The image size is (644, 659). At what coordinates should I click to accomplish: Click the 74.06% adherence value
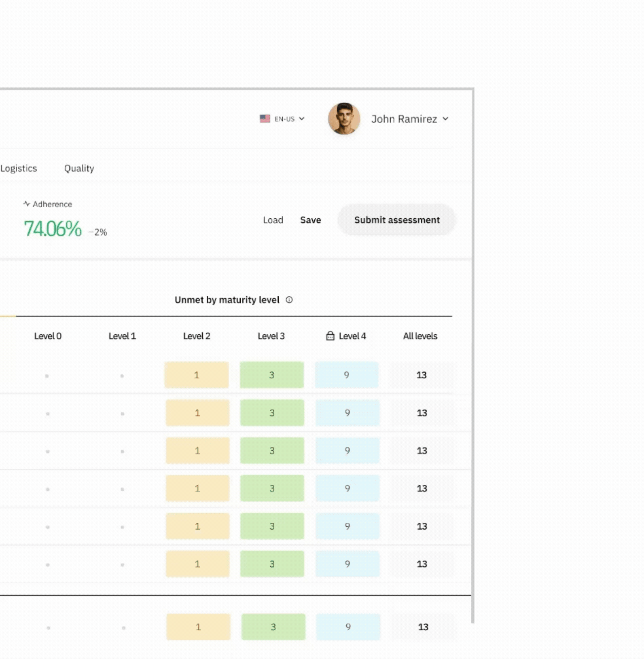tap(53, 229)
